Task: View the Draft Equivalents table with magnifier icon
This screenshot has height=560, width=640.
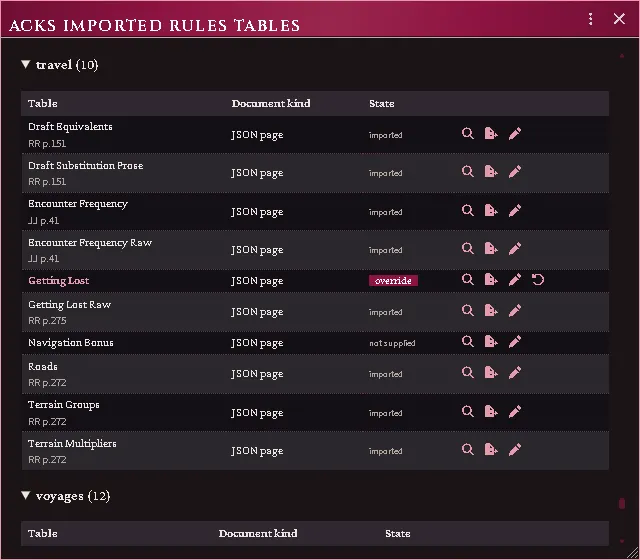Action: [468, 133]
